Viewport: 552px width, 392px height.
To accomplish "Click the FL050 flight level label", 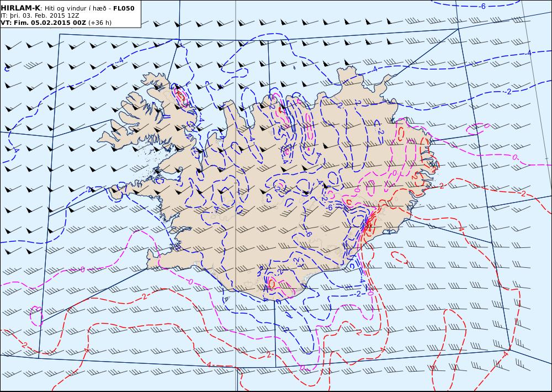I will (124, 8).
